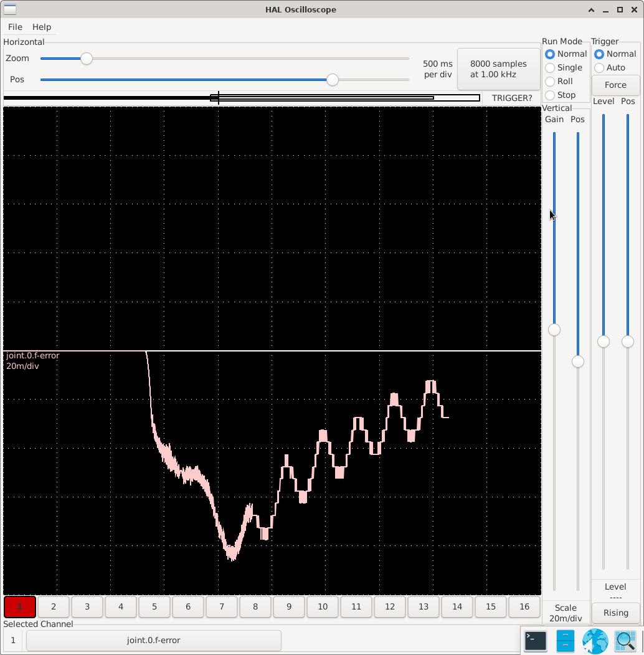644x655 pixels.
Task: Select channel 5 button
Action: (154, 607)
